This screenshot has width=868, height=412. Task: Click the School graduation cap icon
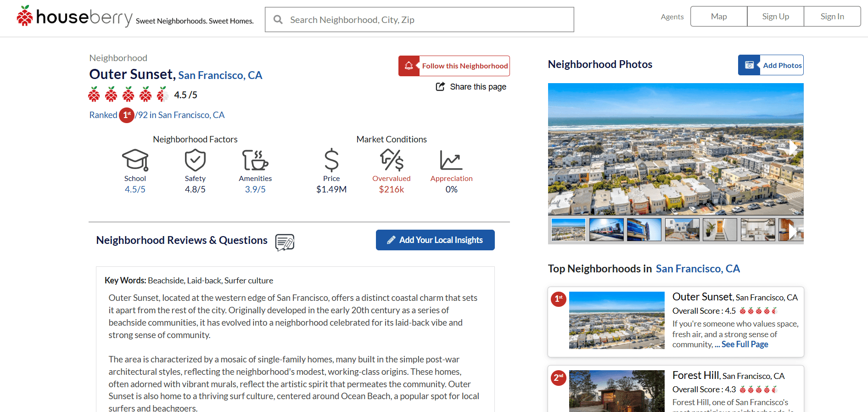click(x=135, y=160)
